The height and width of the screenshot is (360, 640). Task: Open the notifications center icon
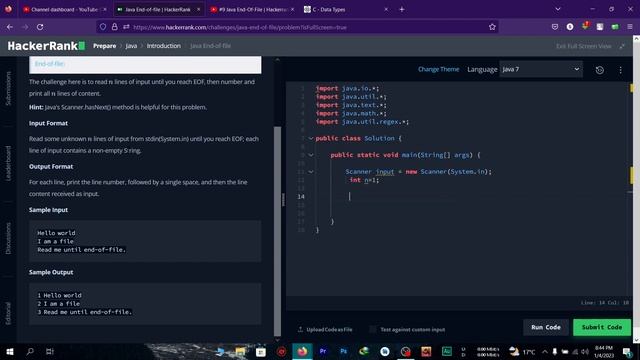coord(627,351)
